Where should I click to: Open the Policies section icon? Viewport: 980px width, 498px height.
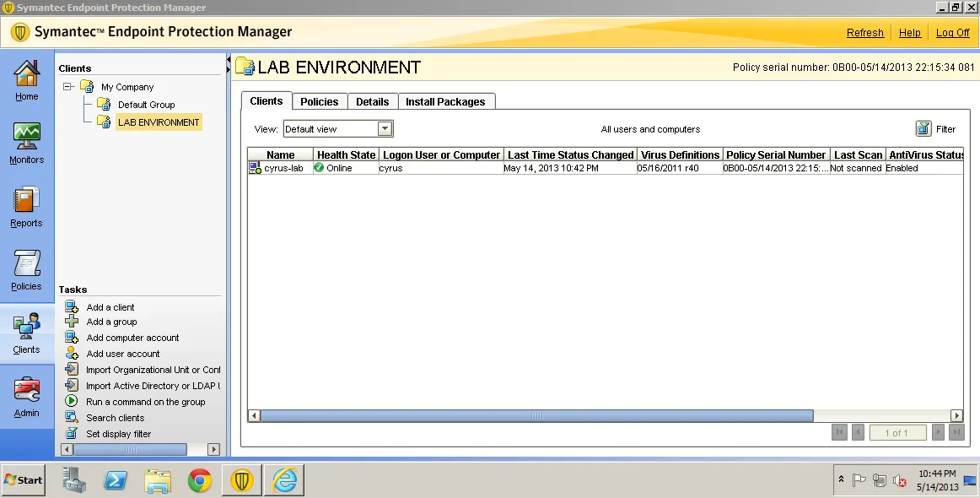tap(27, 263)
